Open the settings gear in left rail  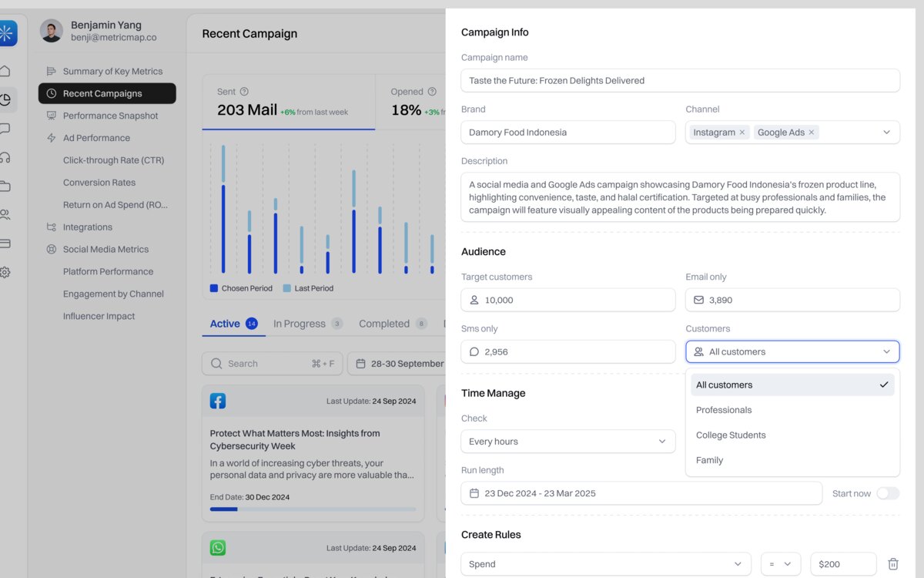5,272
